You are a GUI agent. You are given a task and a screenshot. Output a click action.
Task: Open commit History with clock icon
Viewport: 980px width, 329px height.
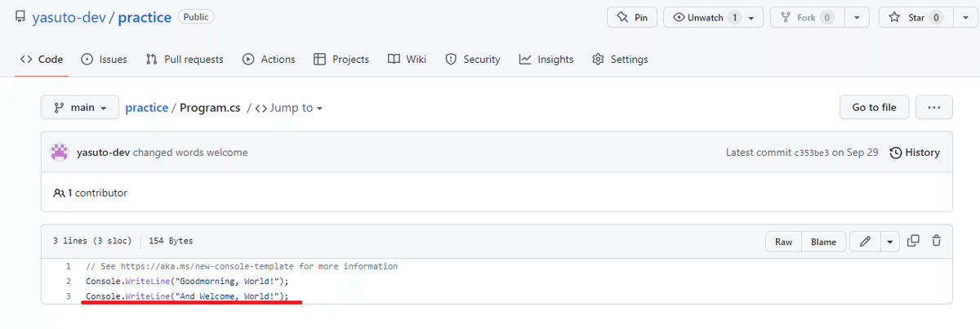pyautogui.click(x=915, y=153)
